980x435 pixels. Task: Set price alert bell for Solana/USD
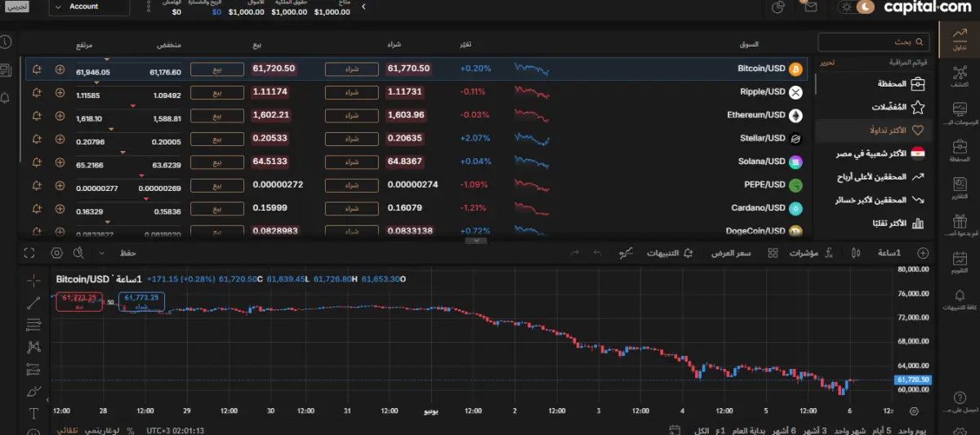[x=37, y=162]
